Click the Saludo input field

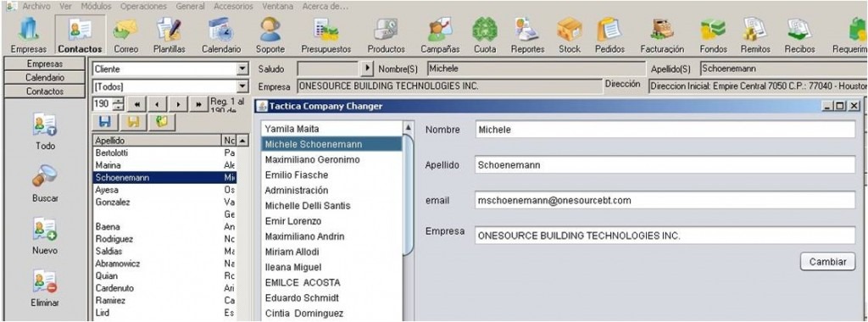pos(328,69)
